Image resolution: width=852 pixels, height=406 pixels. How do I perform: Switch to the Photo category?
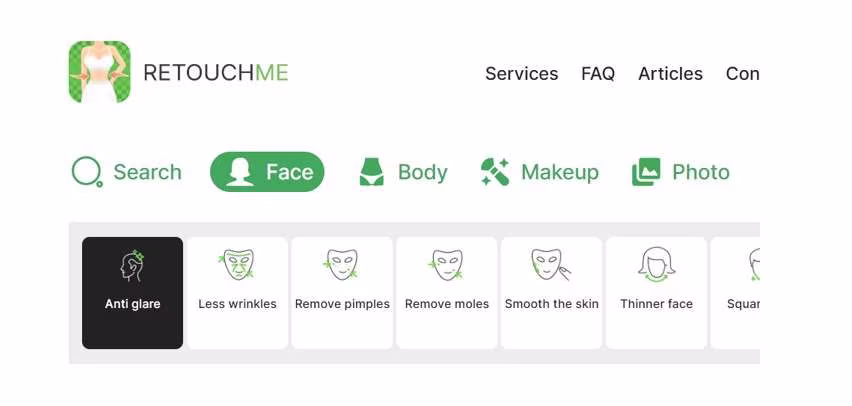(701, 172)
